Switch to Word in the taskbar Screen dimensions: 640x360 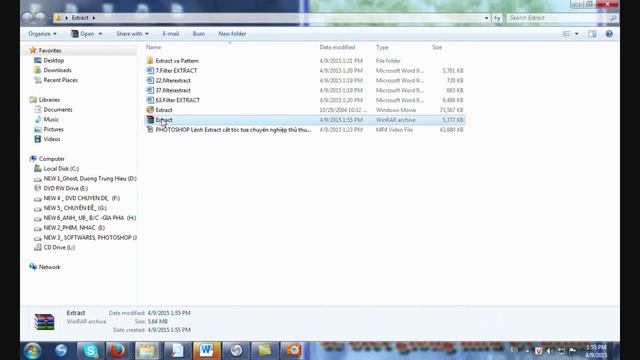point(206,351)
